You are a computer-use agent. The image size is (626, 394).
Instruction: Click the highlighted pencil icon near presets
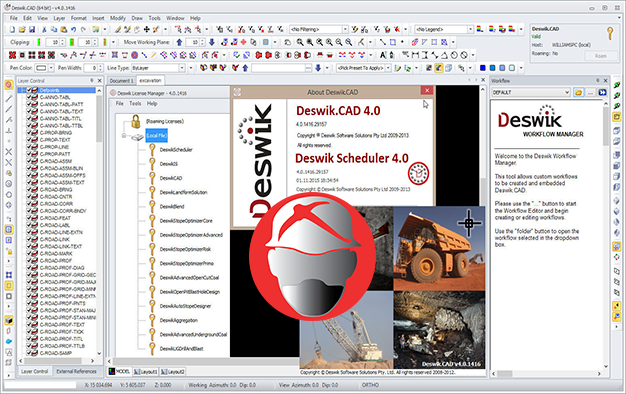[x=438, y=68]
